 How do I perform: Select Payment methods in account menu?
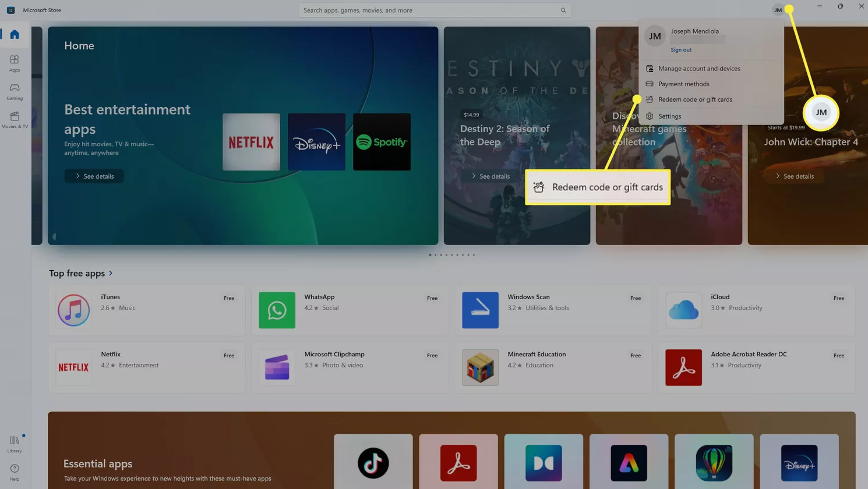pos(711,84)
